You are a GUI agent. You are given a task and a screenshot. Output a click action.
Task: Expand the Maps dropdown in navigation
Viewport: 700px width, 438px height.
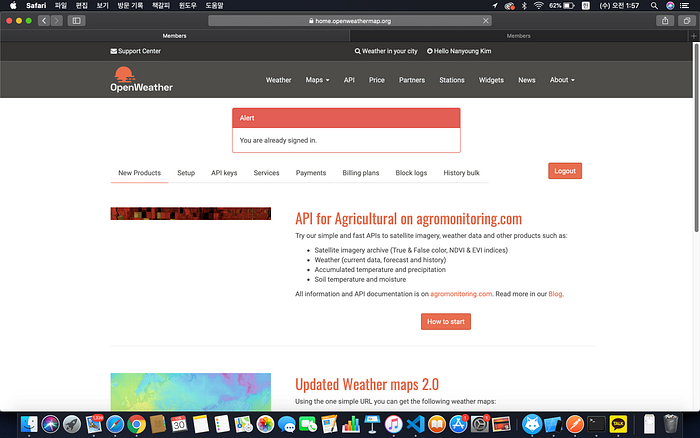click(317, 80)
